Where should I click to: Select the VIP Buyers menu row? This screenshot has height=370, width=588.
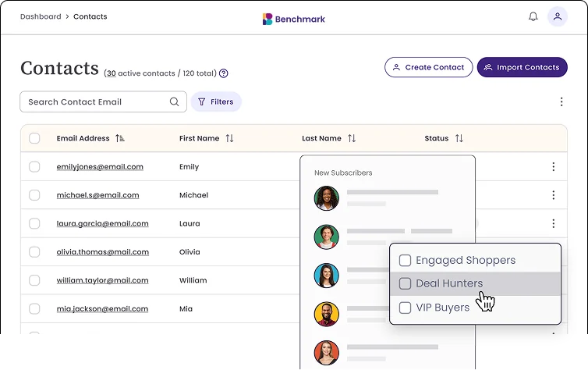click(x=475, y=308)
